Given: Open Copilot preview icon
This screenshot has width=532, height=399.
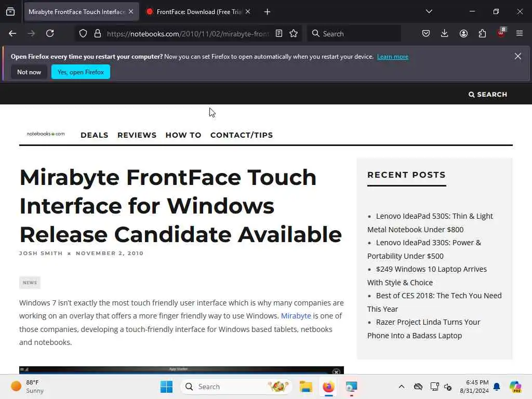Looking at the screenshot, I should pos(515,387).
